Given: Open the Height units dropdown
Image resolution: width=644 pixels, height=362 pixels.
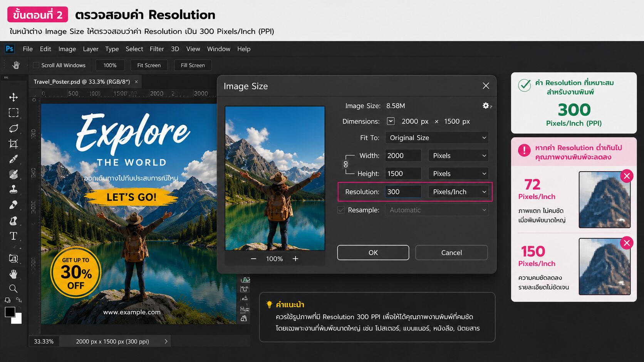Looking at the screenshot, I should [x=458, y=173].
